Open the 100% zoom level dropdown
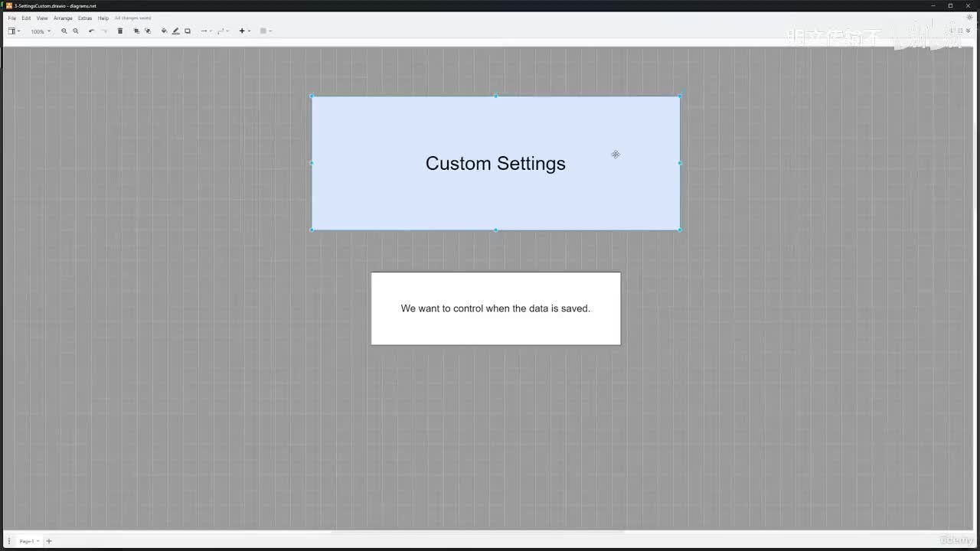 click(41, 31)
